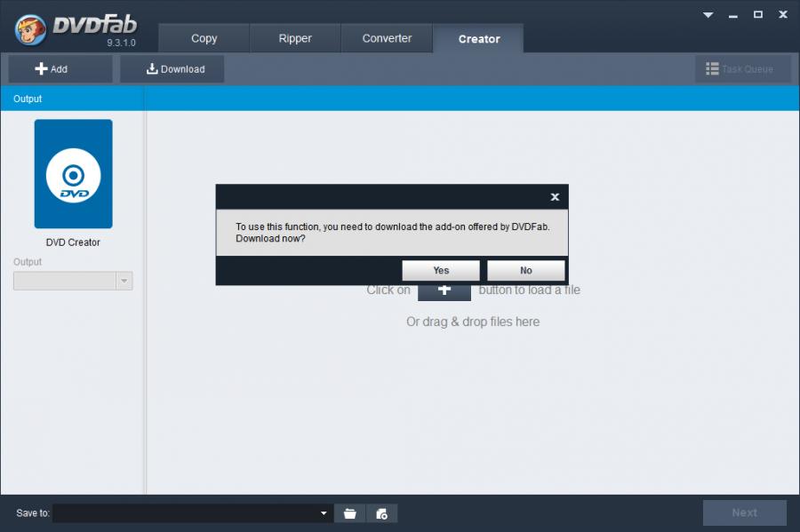Open the title bar dropdown menu arrow
This screenshot has width=800, height=532.
[708, 15]
